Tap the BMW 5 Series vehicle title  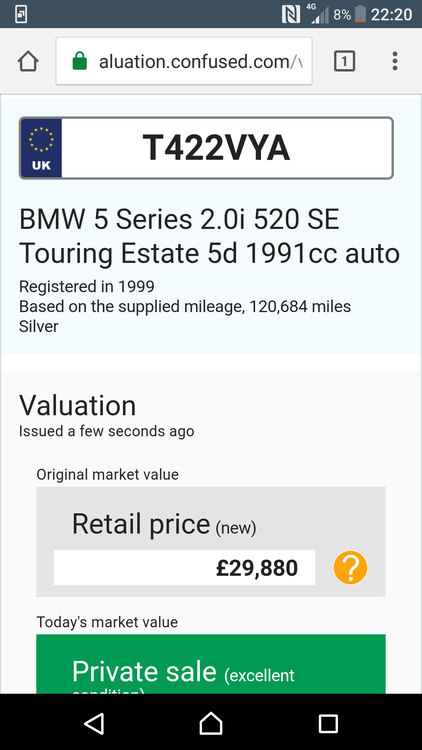209,236
